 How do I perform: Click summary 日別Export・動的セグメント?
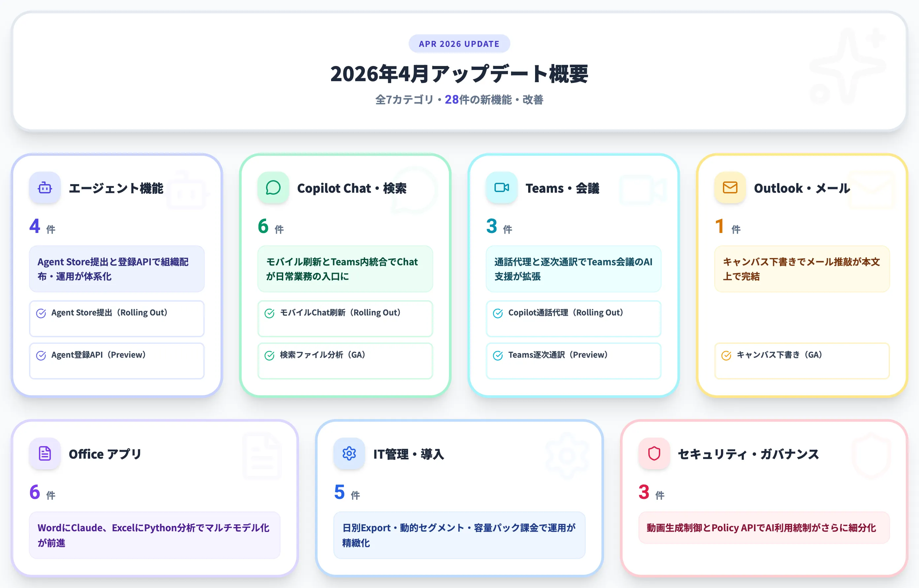click(x=460, y=535)
